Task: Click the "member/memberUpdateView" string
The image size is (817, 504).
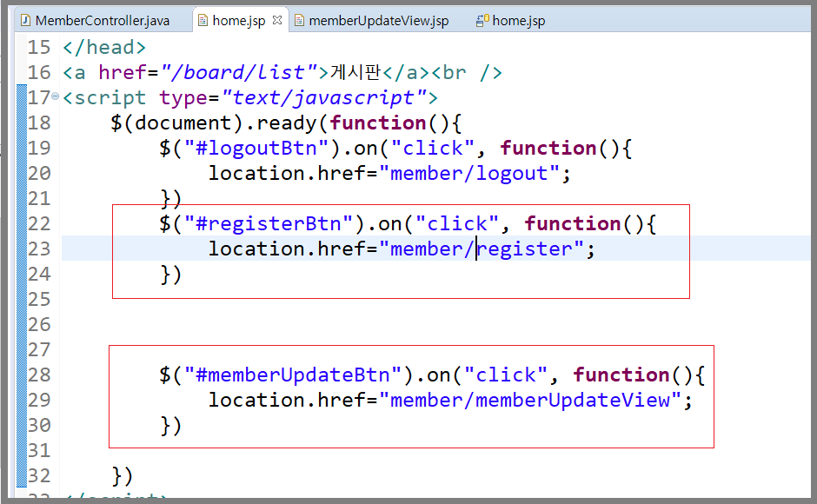Action: point(530,401)
